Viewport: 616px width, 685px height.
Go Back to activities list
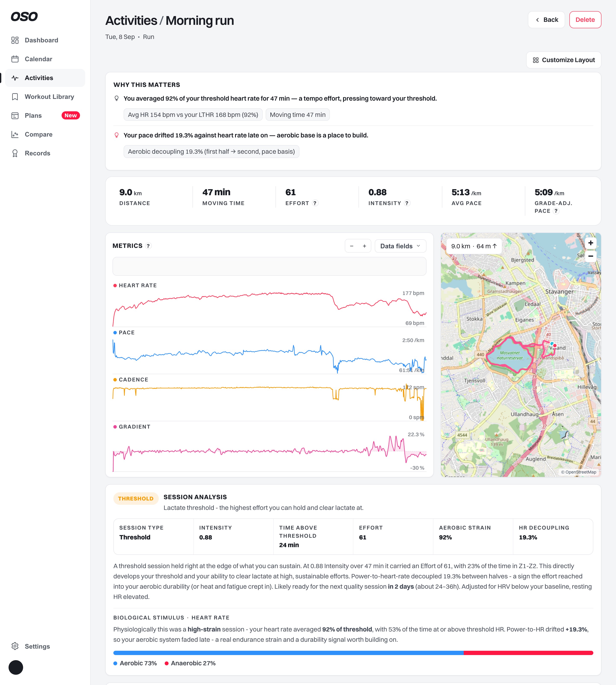pos(546,20)
